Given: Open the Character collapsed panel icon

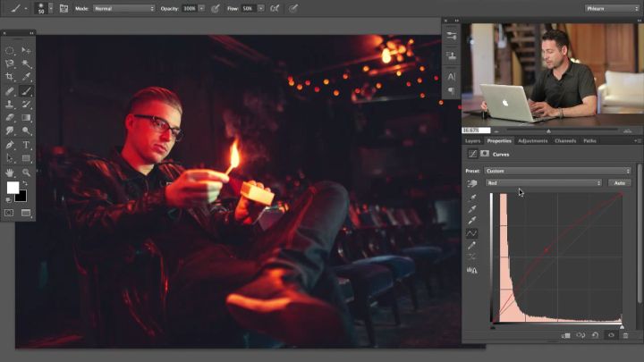Looking at the screenshot, I should pyautogui.click(x=451, y=76).
